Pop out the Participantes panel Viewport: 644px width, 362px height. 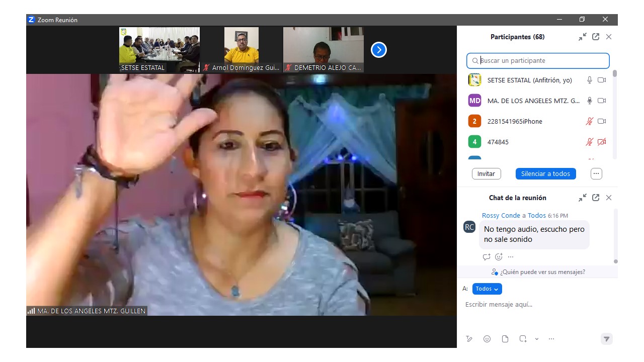tap(596, 37)
